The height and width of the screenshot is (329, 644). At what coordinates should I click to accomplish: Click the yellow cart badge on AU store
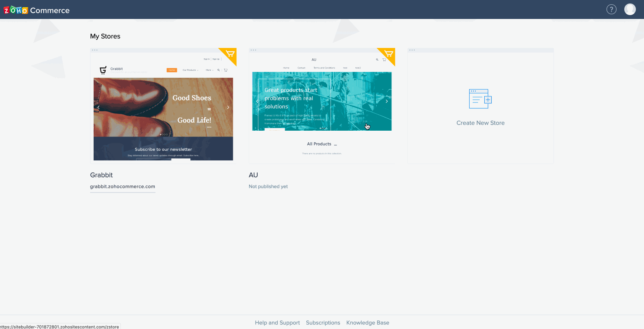pos(389,54)
